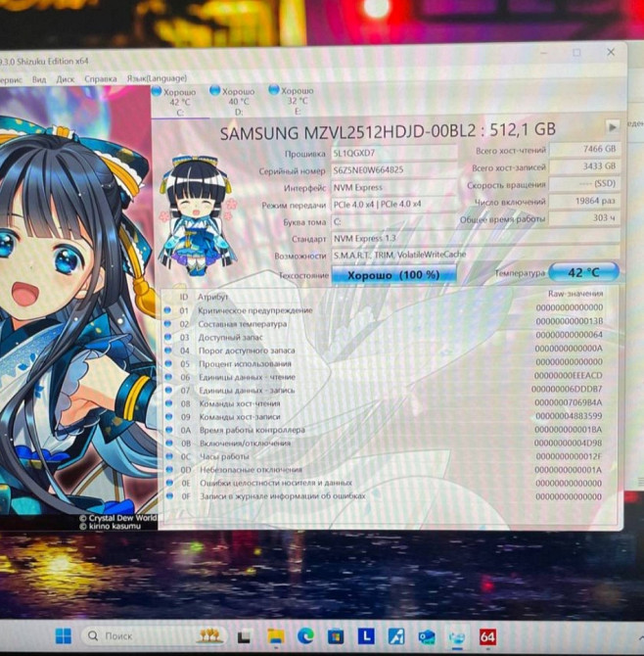Image resolution: width=644 pixels, height=656 pixels.
Task: Click the red AIDA64 taskbar icon
Action: (487, 636)
